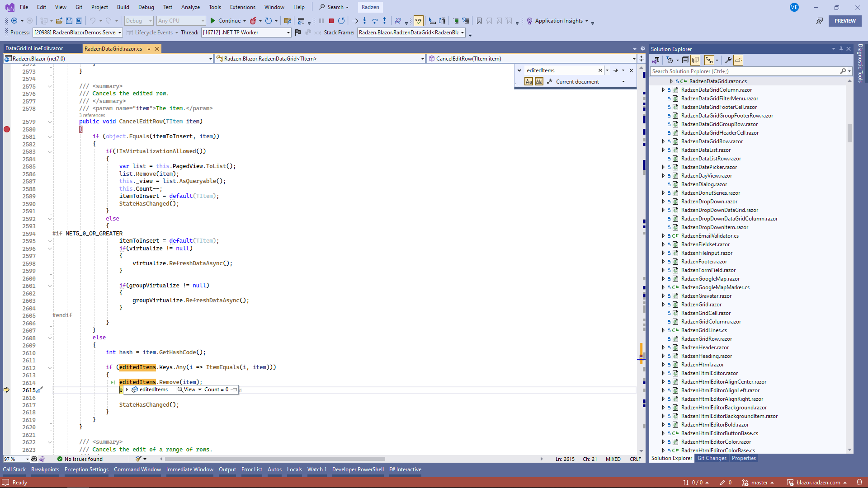Open the Current document scope dropdown

590,82
